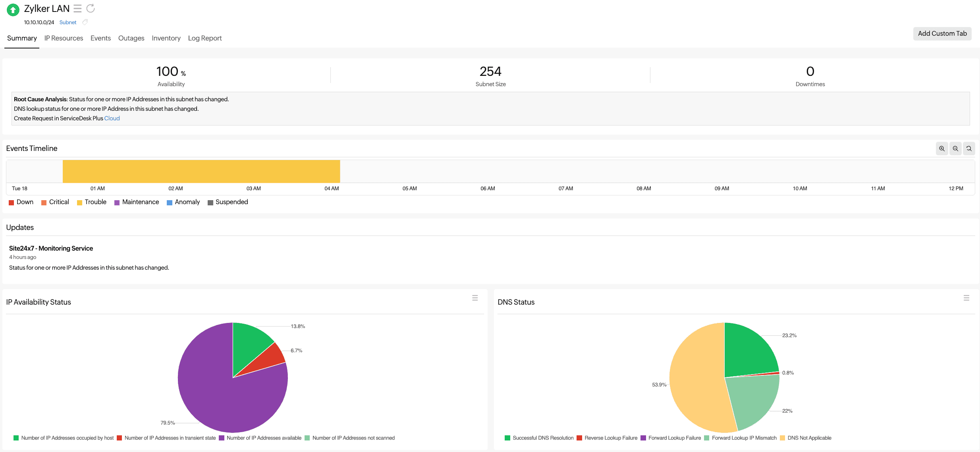980x452 pixels.
Task: Click the Events tab
Action: [100, 38]
